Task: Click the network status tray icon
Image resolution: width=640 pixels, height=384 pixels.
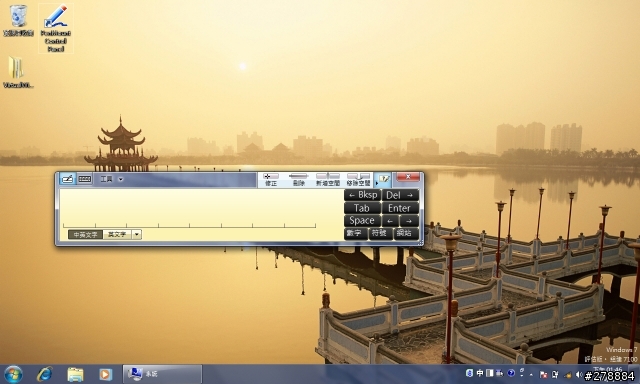Action: (555, 375)
